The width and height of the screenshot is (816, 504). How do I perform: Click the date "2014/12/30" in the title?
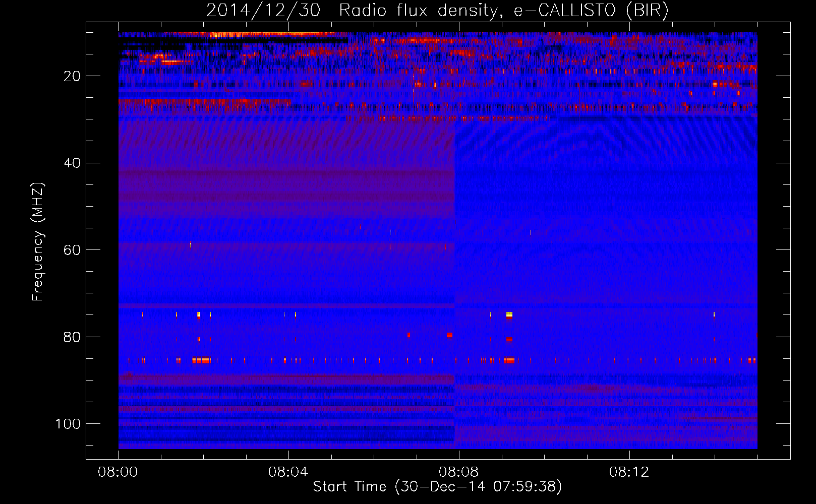(x=263, y=11)
